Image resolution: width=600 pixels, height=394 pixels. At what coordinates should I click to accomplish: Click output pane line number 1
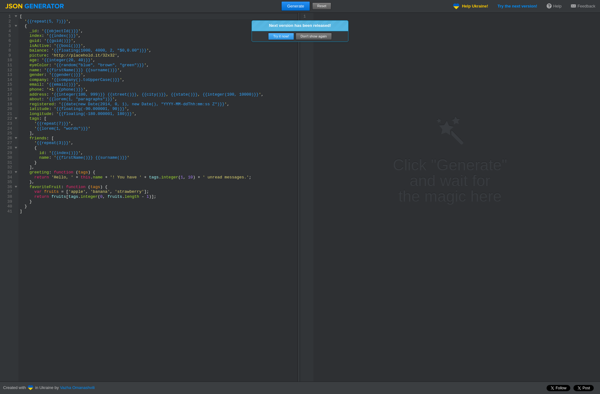(305, 16)
